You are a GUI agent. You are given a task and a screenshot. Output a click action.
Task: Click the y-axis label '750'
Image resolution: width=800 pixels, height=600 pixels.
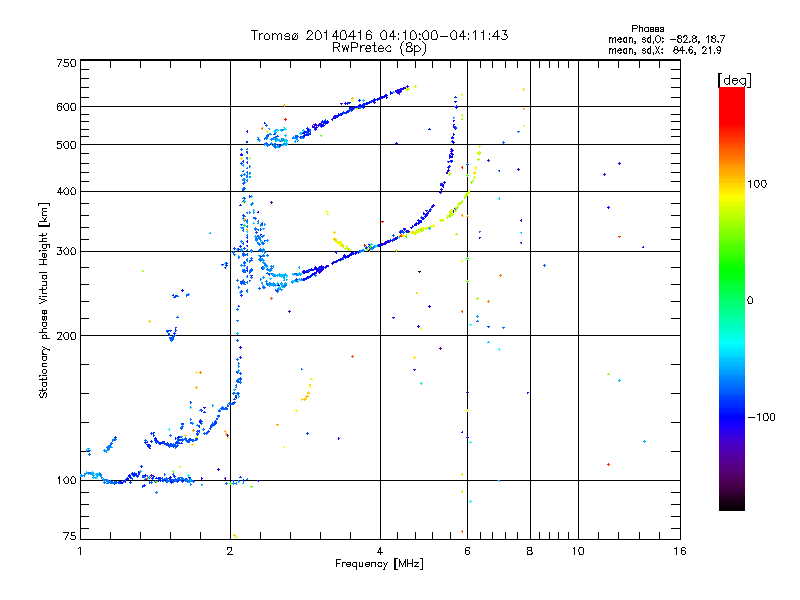[x=66, y=63]
